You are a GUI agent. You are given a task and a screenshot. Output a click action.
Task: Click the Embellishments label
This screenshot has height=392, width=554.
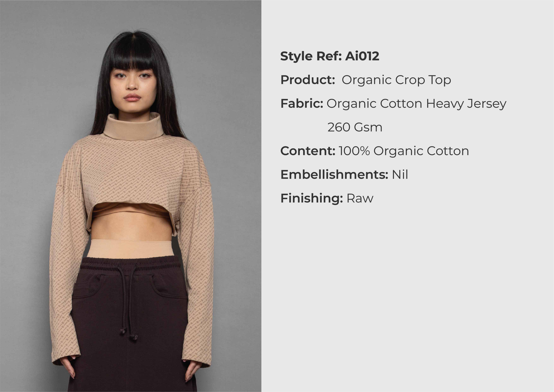point(334,175)
